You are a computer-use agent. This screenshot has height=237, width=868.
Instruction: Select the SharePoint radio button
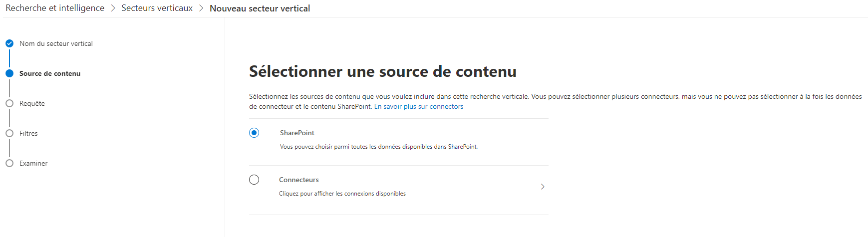(254, 133)
